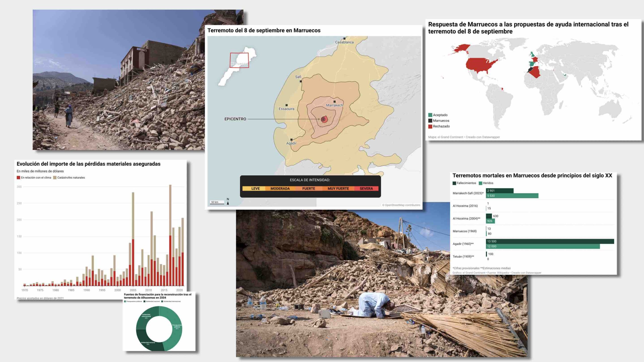Click the green Aceptado legend swatch
644x362 pixels.
pos(430,115)
